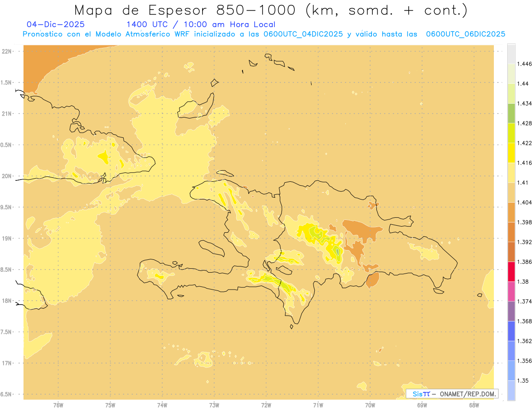
Task: Select the colorbar value '1.422'
Action: (525, 143)
